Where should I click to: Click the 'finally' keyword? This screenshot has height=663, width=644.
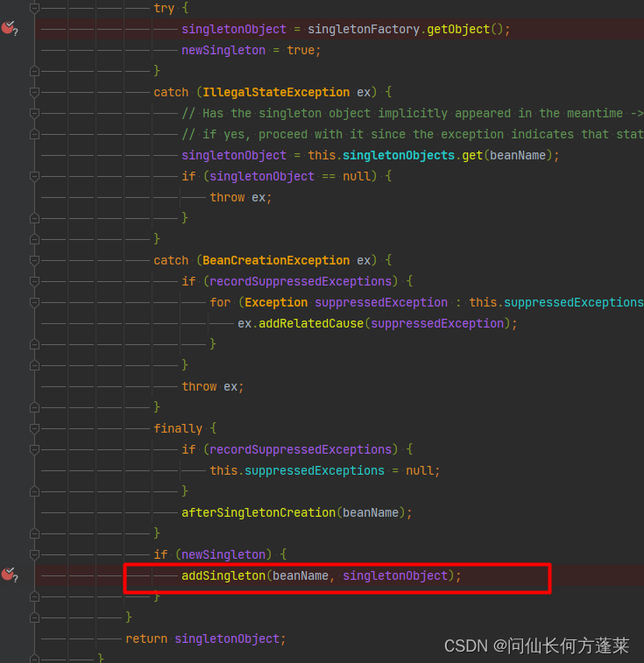178,428
